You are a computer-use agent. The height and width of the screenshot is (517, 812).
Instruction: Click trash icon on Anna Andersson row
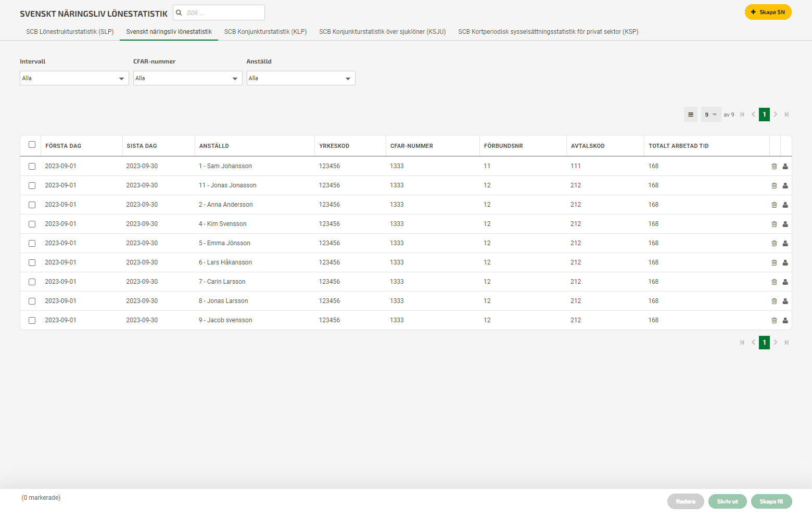(x=774, y=205)
